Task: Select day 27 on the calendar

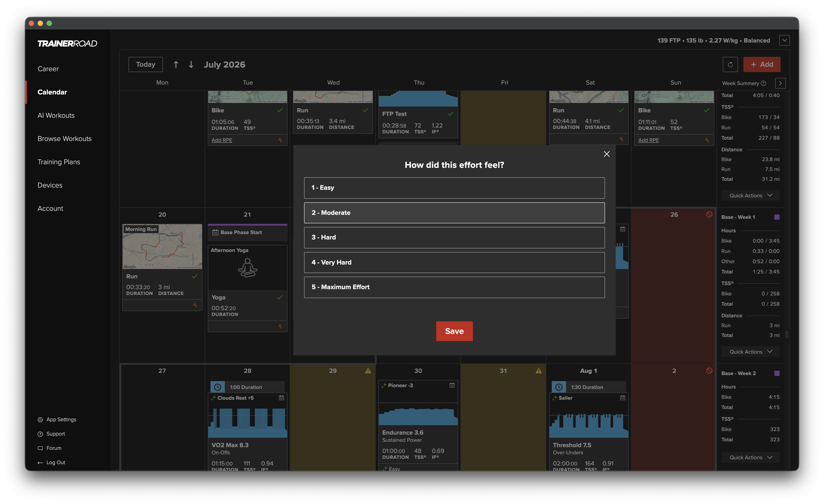Action: coord(162,371)
